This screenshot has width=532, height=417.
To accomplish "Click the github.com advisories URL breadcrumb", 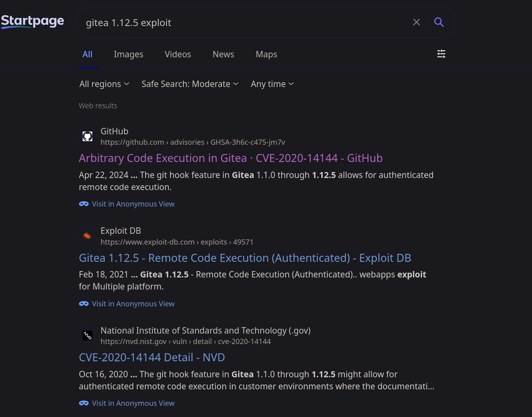I will coord(193,142).
